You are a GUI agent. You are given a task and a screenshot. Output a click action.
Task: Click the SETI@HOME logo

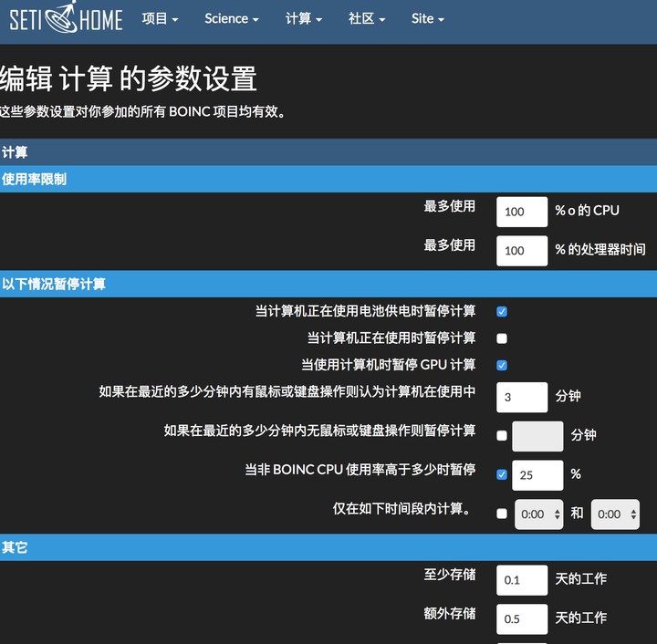(66, 18)
